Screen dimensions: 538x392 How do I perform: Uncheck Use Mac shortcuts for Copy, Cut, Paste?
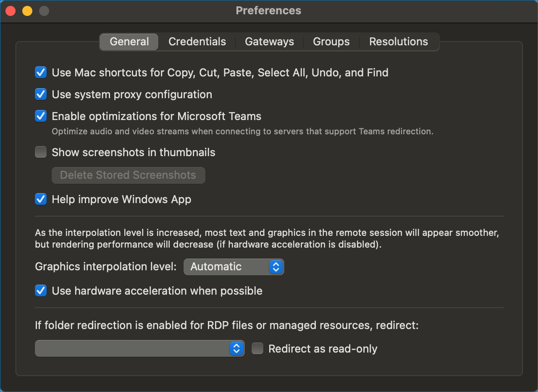click(x=41, y=73)
